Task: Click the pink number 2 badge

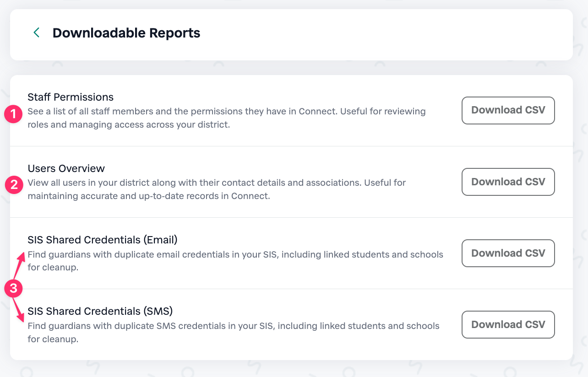Action: pyautogui.click(x=14, y=185)
